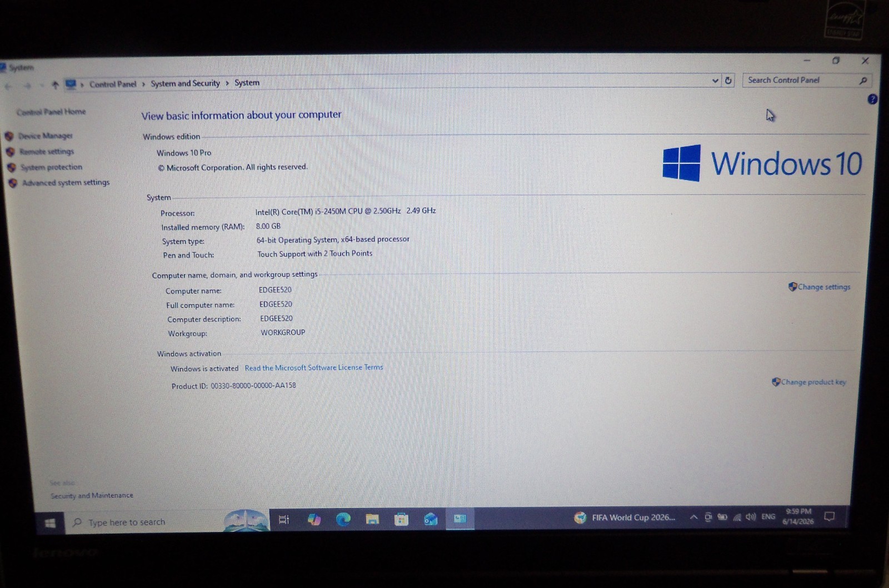Click the Control Panel taskbar icon
889x588 pixels.
[x=460, y=519]
